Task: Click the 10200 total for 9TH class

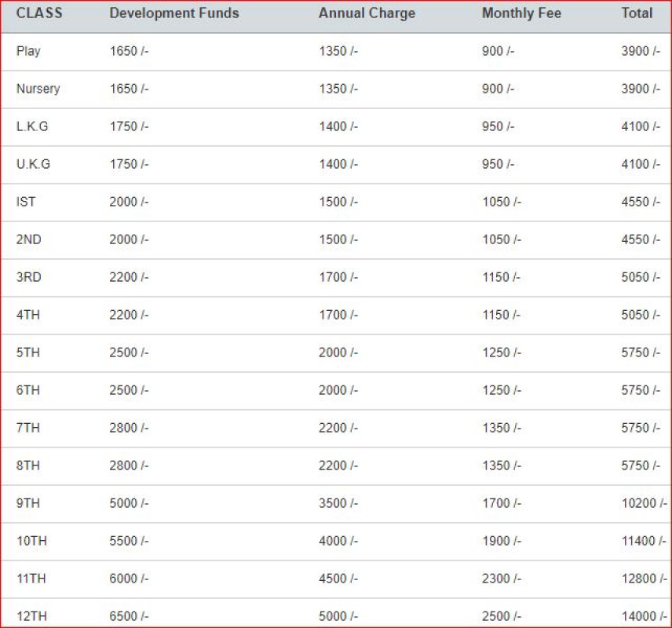Action: 644,503
